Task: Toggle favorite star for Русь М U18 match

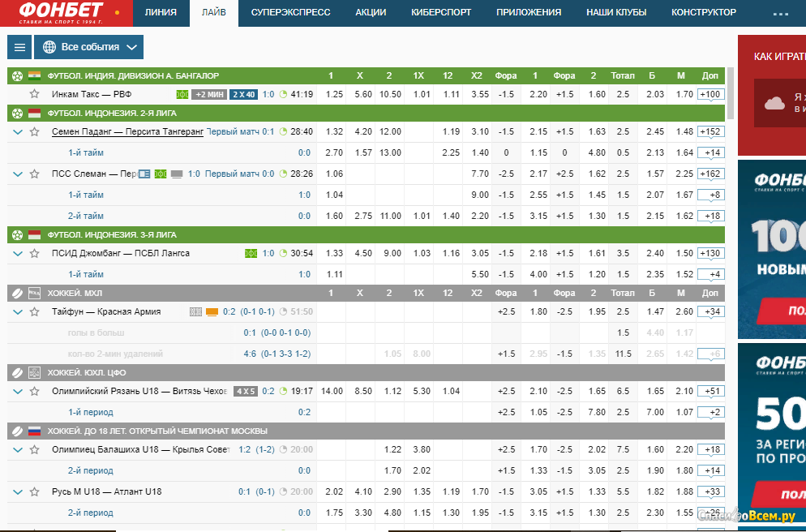Action: tap(34, 491)
